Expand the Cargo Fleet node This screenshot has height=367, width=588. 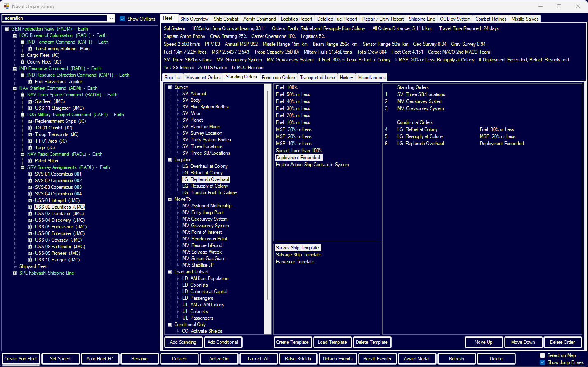(x=22, y=55)
